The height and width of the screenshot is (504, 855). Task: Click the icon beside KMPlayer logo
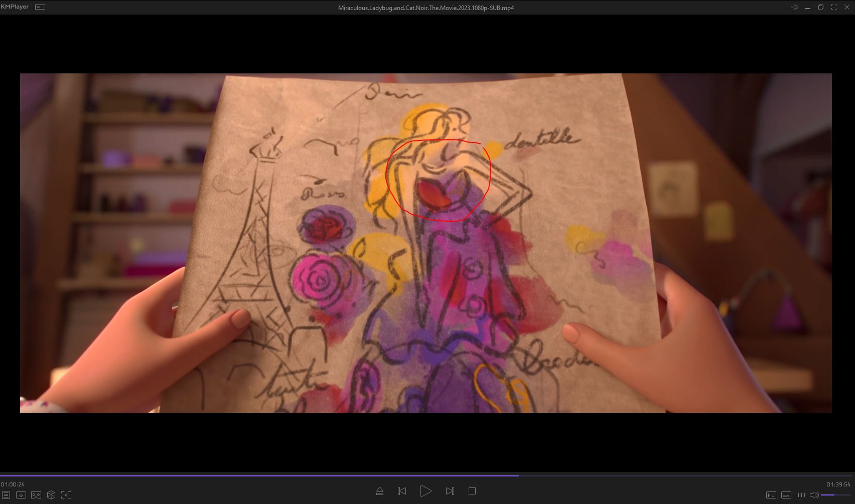pyautogui.click(x=40, y=7)
